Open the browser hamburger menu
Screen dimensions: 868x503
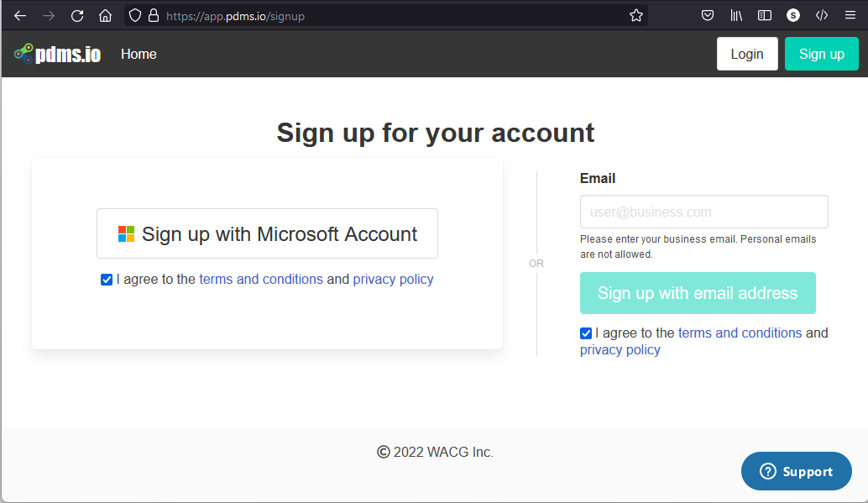tap(850, 15)
